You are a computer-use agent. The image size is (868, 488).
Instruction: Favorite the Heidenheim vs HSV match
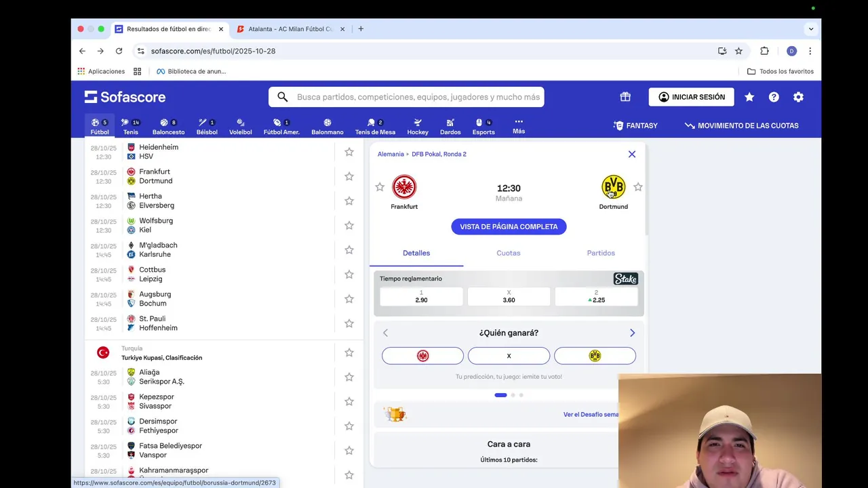(x=349, y=152)
